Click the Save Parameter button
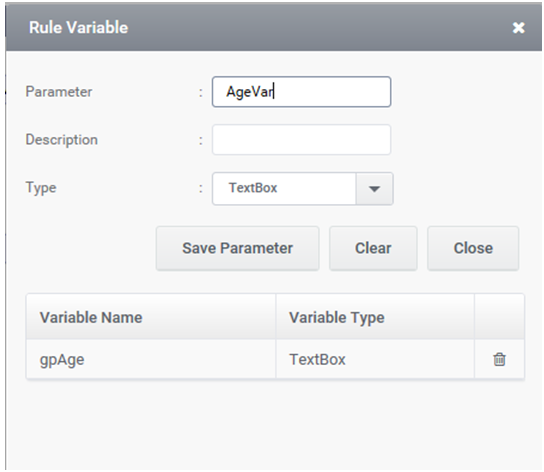This screenshot has height=472, width=544. tap(238, 248)
